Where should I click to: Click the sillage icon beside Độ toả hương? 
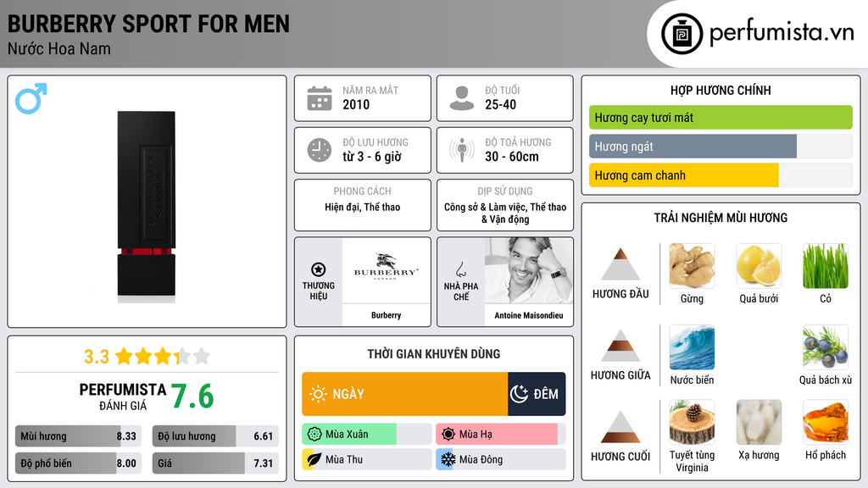tap(462, 150)
